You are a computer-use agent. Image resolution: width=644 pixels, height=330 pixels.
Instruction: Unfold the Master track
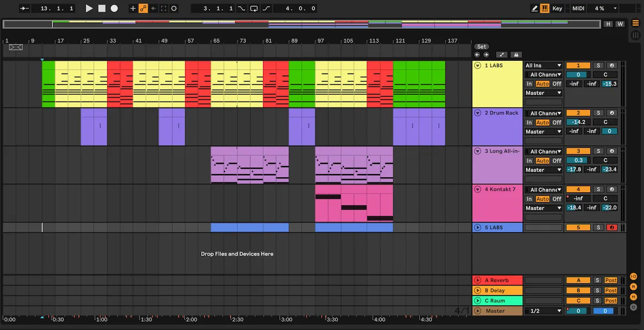point(478,311)
